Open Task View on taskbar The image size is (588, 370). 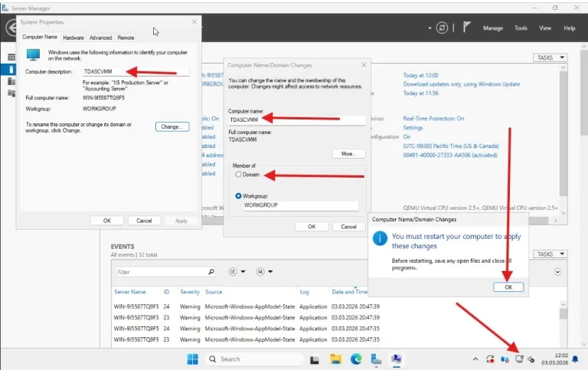point(314,359)
